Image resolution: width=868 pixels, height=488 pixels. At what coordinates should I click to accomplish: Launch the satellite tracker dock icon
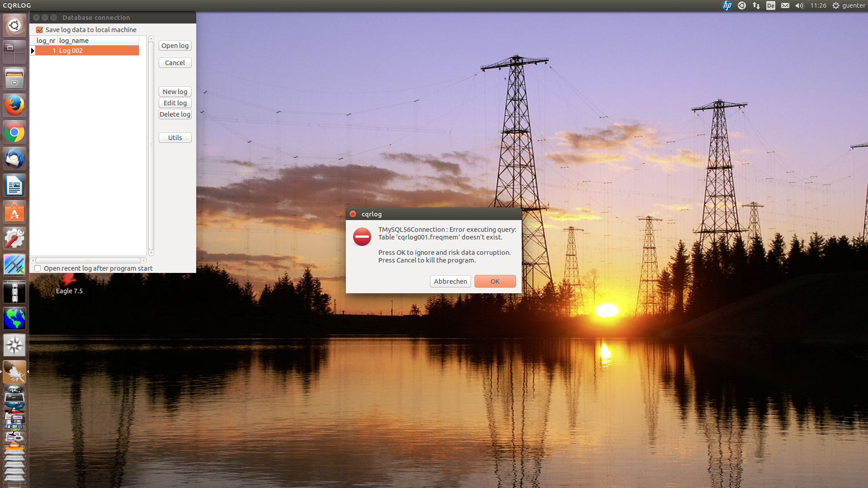click(x=14, y=292)
